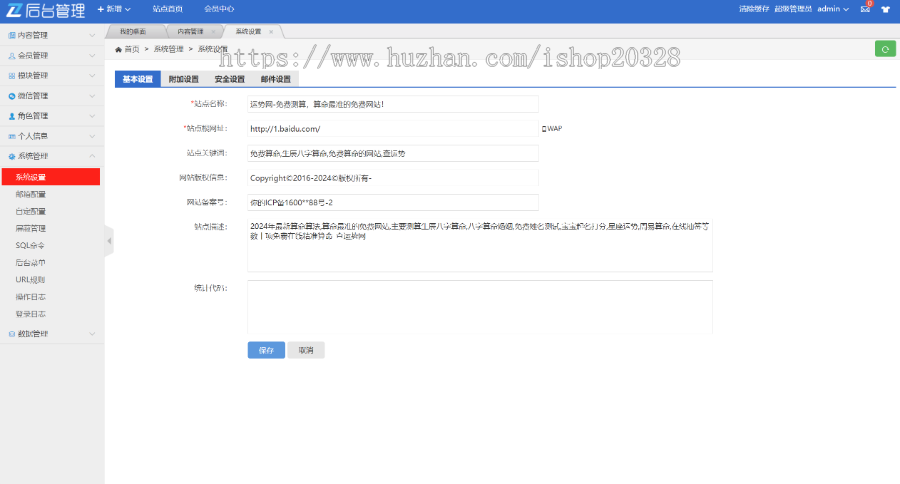Open the 站点首页 link in top bar
900x484 pixels.
[168, 9]
